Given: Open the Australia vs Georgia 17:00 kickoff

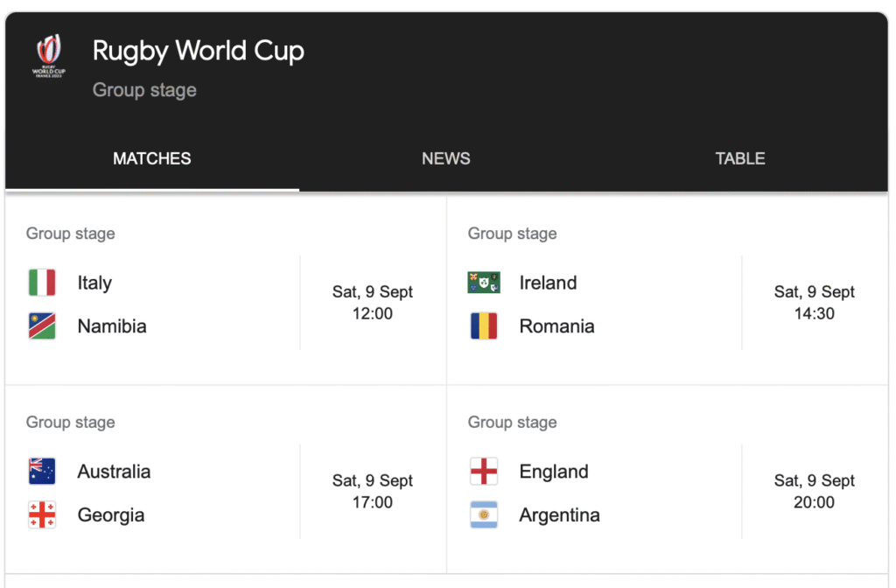Looking at the screenshot, I should [x=372, y=492].
